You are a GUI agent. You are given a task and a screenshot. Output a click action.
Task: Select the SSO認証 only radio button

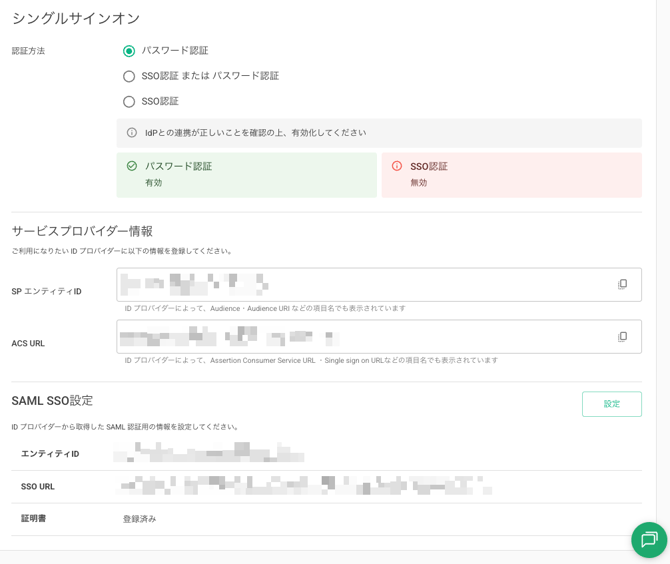pyautogui.click(x=129, y=101)
